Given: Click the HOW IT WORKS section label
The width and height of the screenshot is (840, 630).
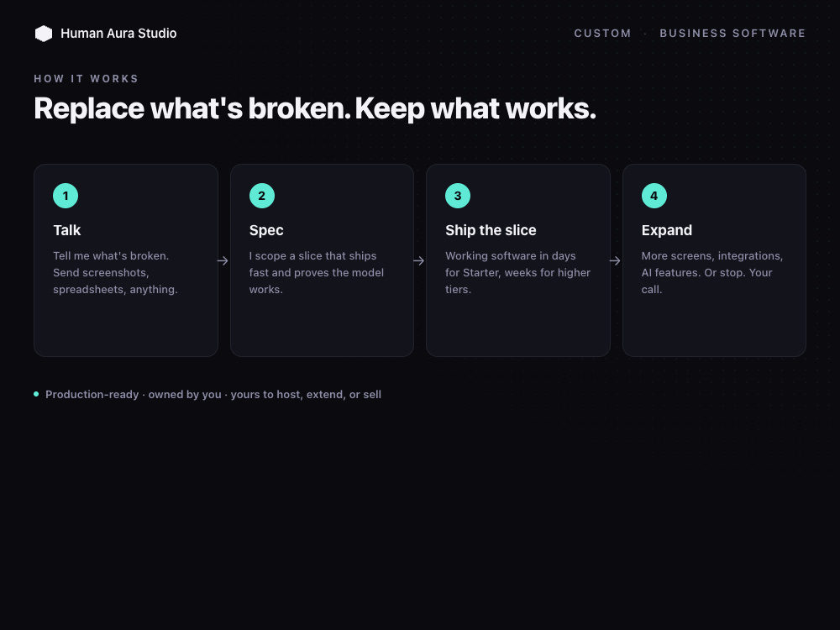Looking at the screenshot, I should [87, 79].
